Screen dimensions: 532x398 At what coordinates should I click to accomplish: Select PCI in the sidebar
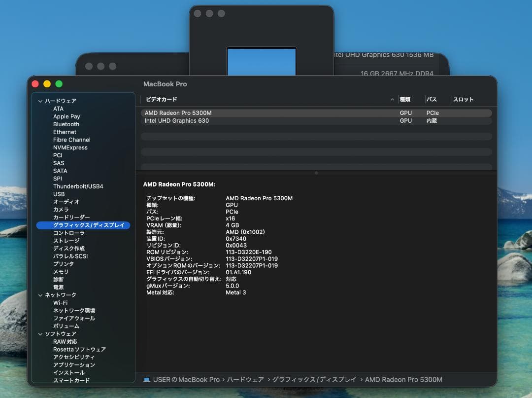coord(58,155)
